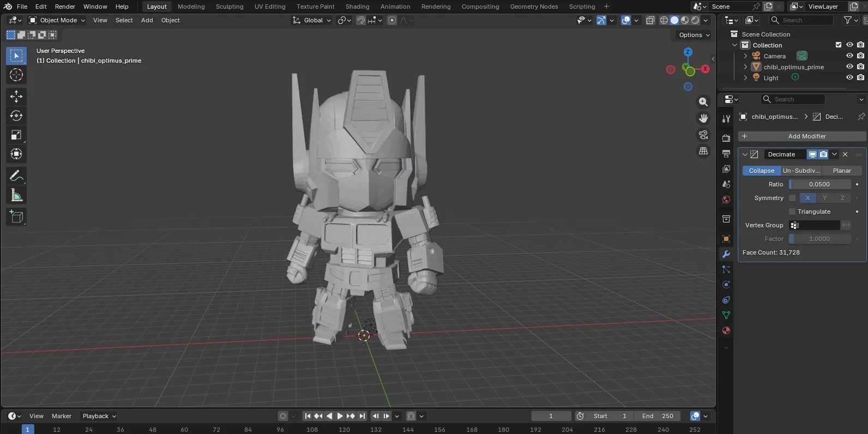This screenshot has width=868, height=434.
Task: Select Collapse decimate mode
Action: (x=761, y=171)
